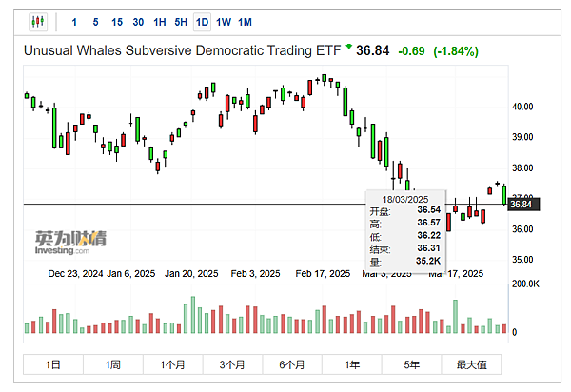Screen dimensions: 571x392
Task: Select the 1 minute interval
Action: coord(74,22)
